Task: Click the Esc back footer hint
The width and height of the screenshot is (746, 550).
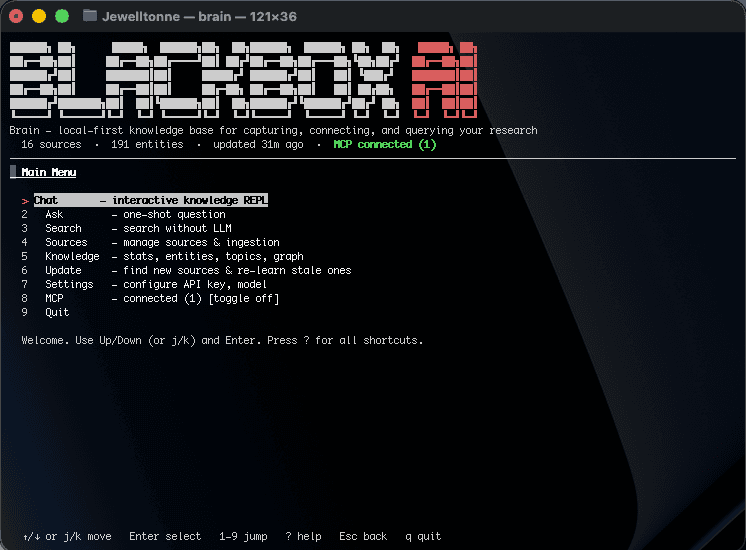Action: [363, 537]
